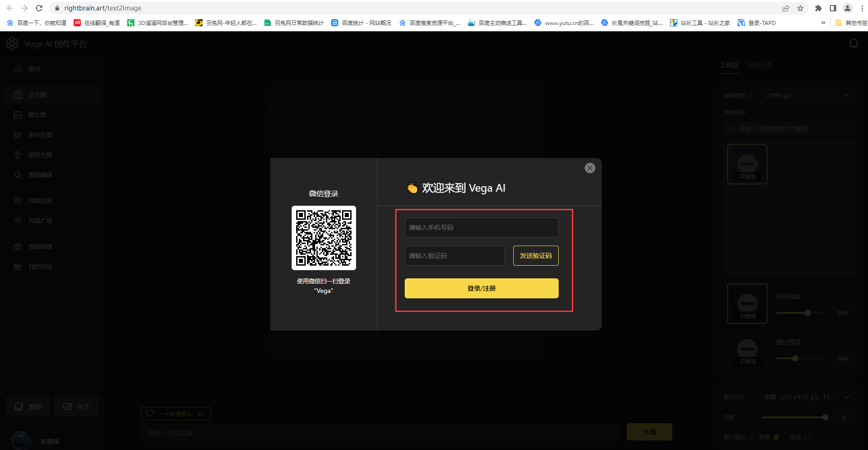The height and width of the screenshot is (450, 868).
Task: Click the address bar URL
Action: point(103,8)
